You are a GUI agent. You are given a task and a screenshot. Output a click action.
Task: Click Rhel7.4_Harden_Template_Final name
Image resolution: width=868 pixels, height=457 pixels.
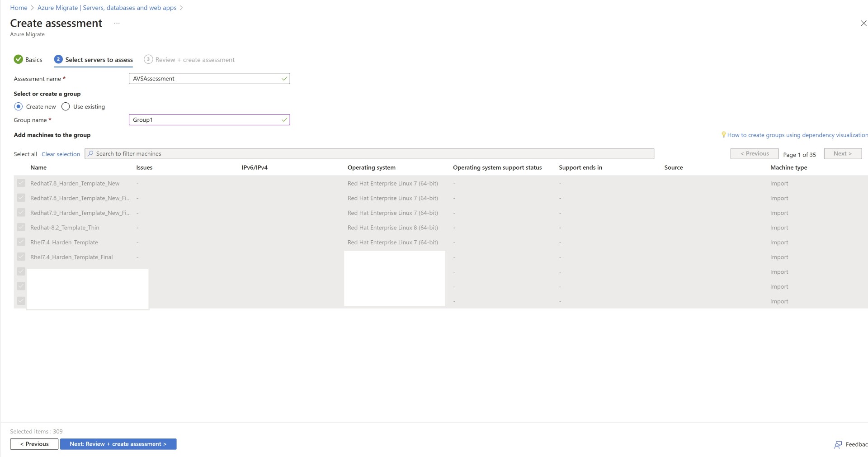pyautogui.click(x=71, y=257)
